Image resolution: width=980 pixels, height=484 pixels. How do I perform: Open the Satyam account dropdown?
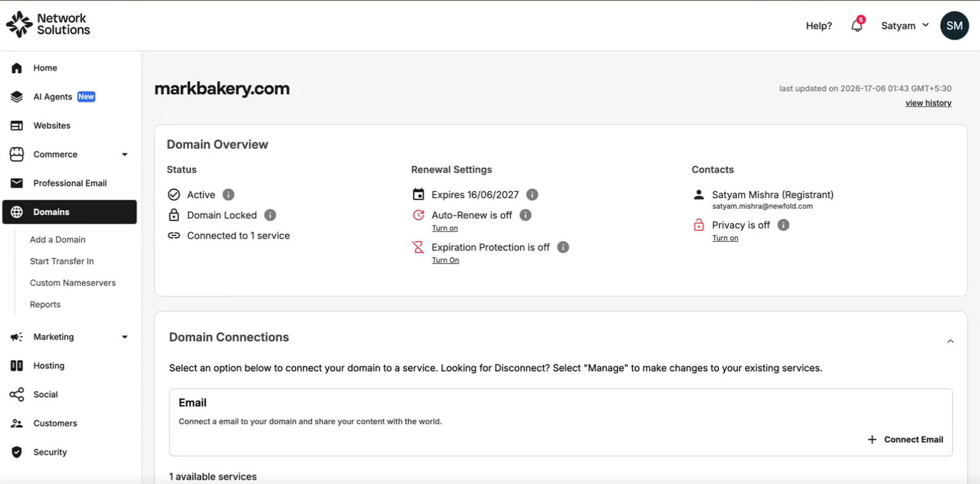point(905,25)
